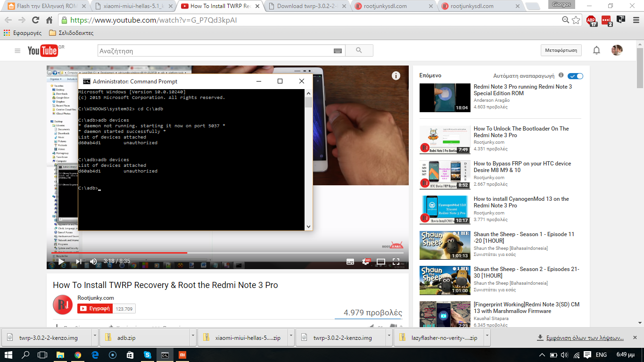Open Shaun the Sheep Season 2 video
Viewport: 644px width, 362px height.
tap(527, 272)
